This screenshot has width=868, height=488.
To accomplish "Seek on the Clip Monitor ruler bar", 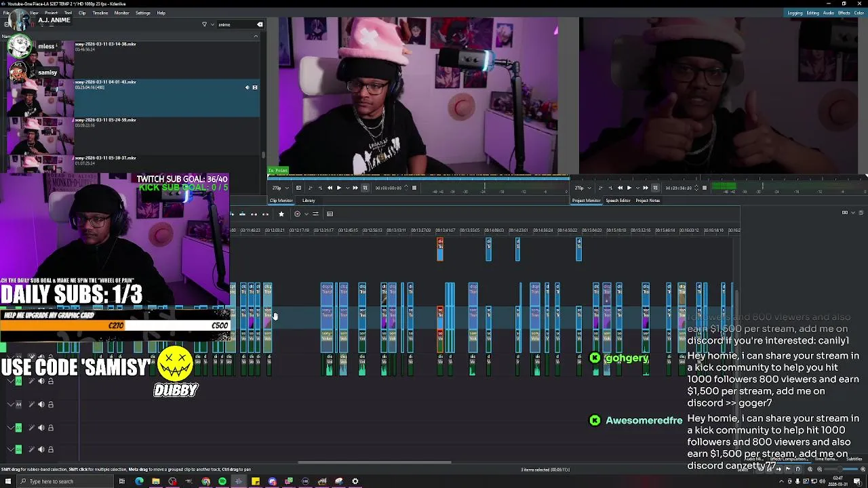I will 418,178.
